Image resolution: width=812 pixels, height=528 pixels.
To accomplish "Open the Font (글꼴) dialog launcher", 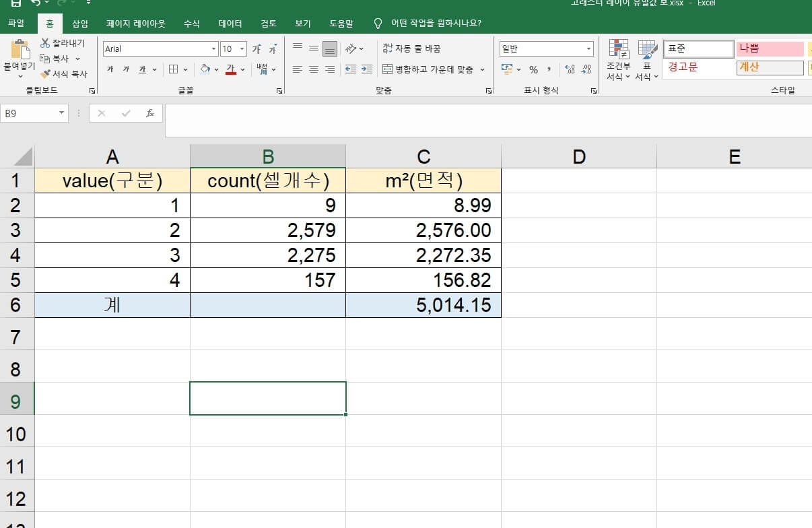I will click(x=279, y=90).
